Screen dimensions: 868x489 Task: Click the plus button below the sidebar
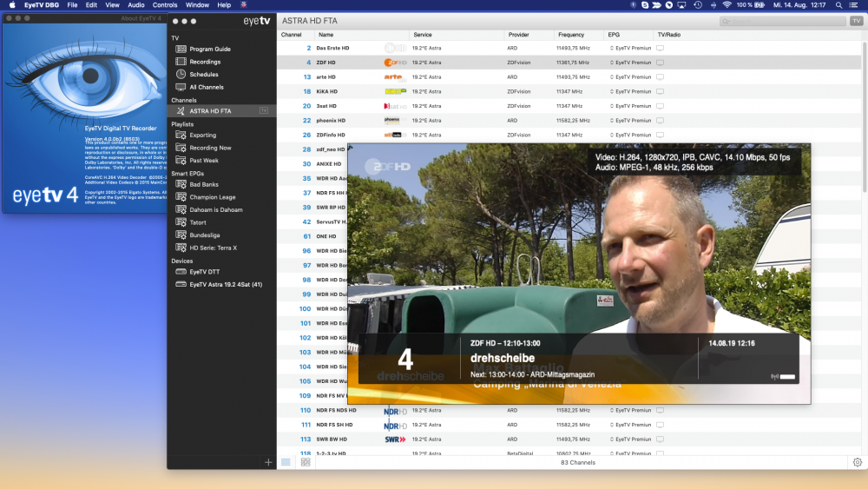[x=268, y=462]
